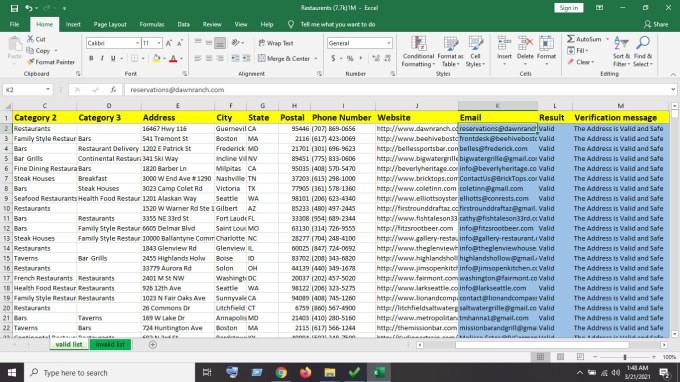This screenshot has height=382, width=680.
Task: Paste clipboard contents
Action: pyautogui.click(x=15, y=49)
